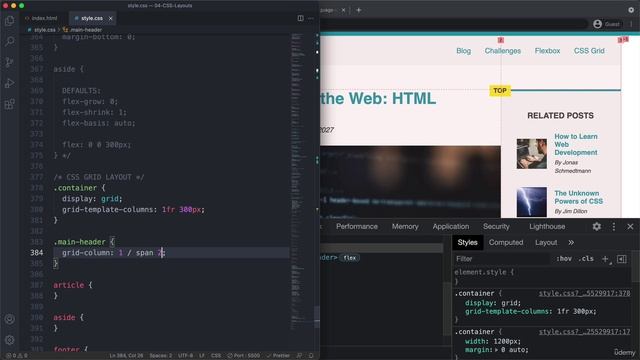Open notifications bell in status bar

[311, 356]
